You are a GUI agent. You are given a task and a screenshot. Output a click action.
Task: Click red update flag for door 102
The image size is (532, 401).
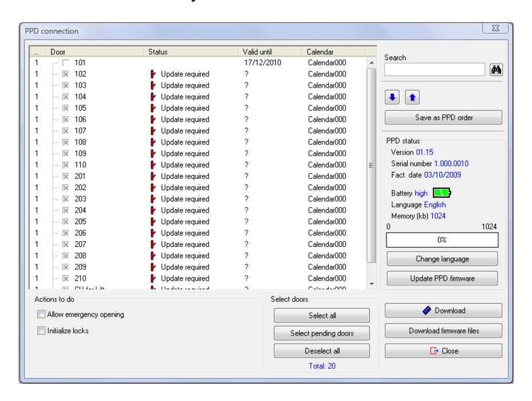[153, 74]
